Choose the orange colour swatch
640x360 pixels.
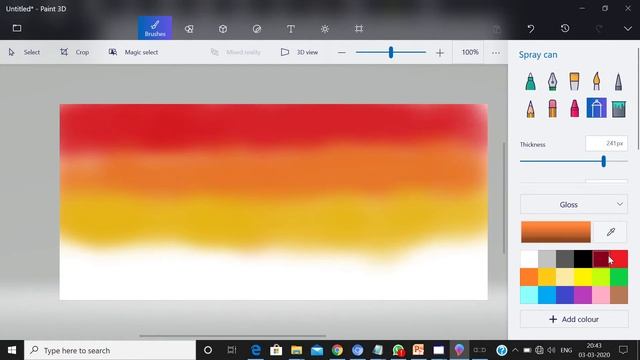[x=529, y=277]
